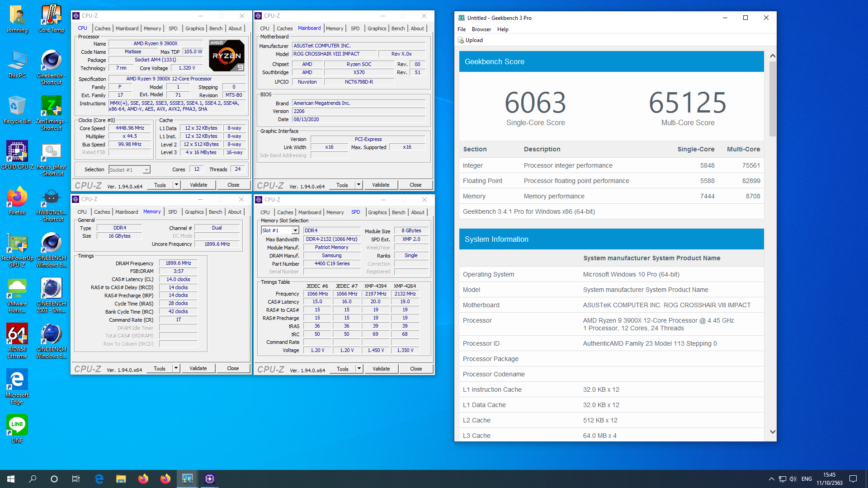Launch AIDA64 Extreme icon

[x=17, y=342]
